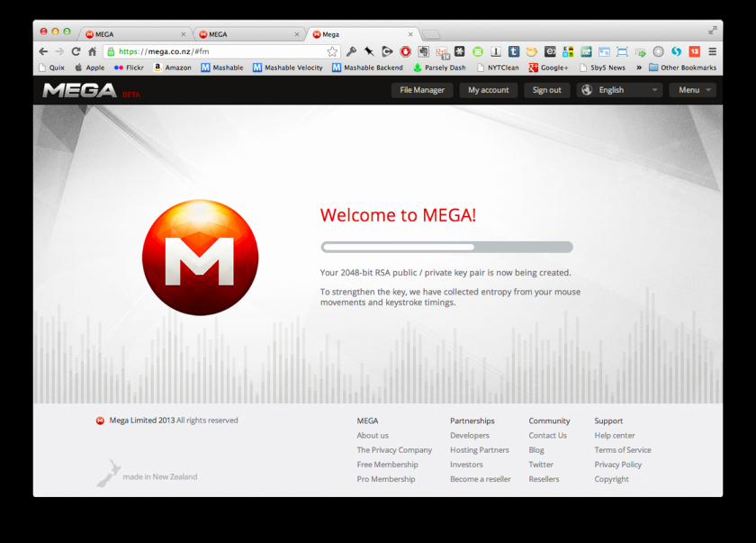The image size is (756, 543).
Task: Close the active Mega tab
Action: [410, 34]
